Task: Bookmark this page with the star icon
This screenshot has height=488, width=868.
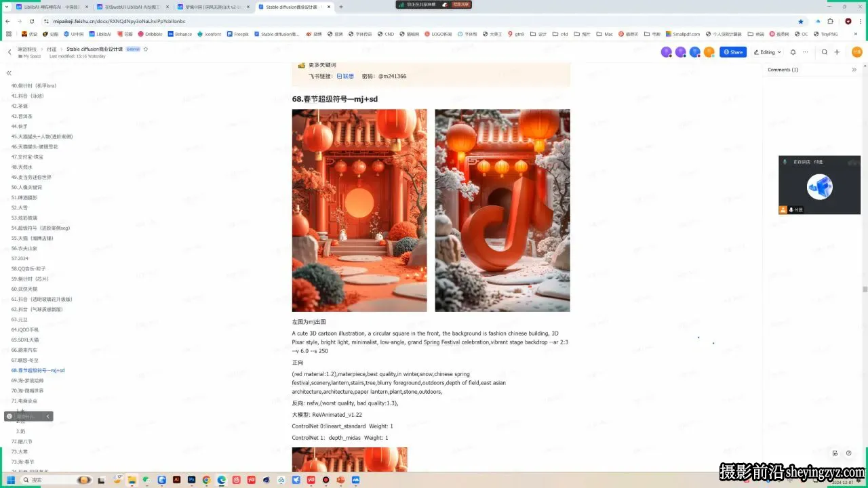Action: click(801, 21)
